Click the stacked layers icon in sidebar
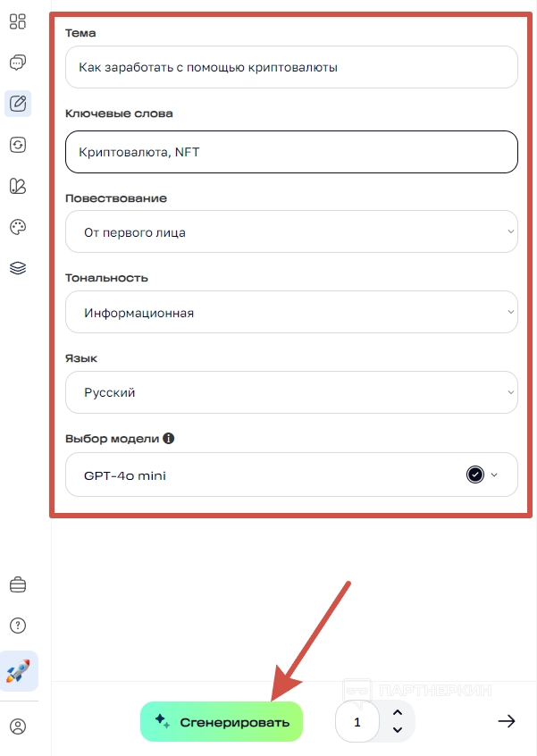This screenshot has width=537, height=756. 18,268
